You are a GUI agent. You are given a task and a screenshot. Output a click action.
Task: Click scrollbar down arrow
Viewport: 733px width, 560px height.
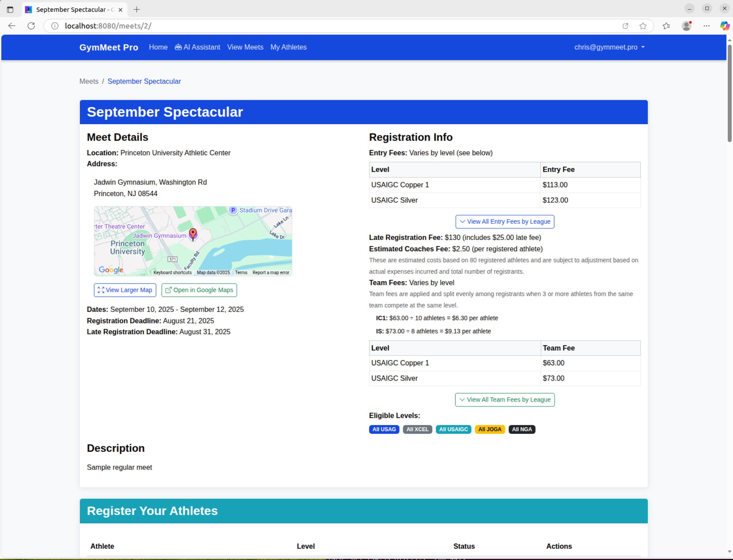pos(729,552)
